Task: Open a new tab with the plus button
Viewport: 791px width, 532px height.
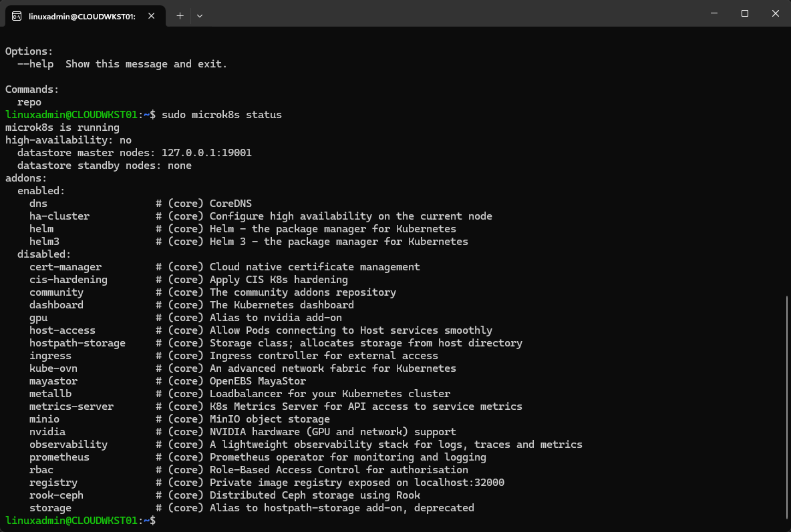Action: 180,15
